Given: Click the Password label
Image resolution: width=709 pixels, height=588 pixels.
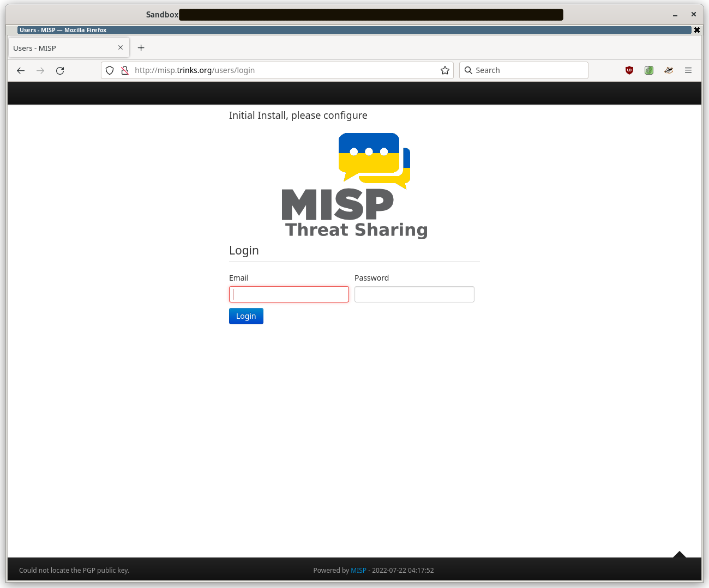Looking at the screenshot, I should click(x=372, y=278).
